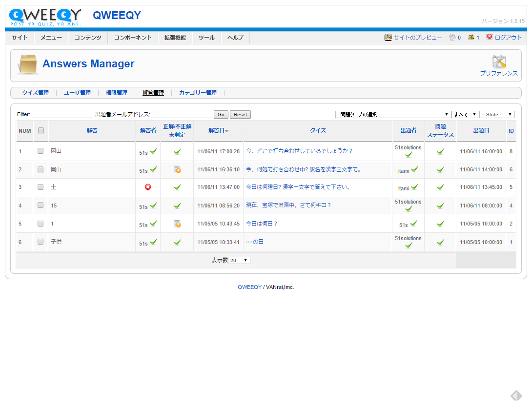Click the question status checkmark in row 6
Viewport: 532px width, 411px height.
tap(440, 242)
